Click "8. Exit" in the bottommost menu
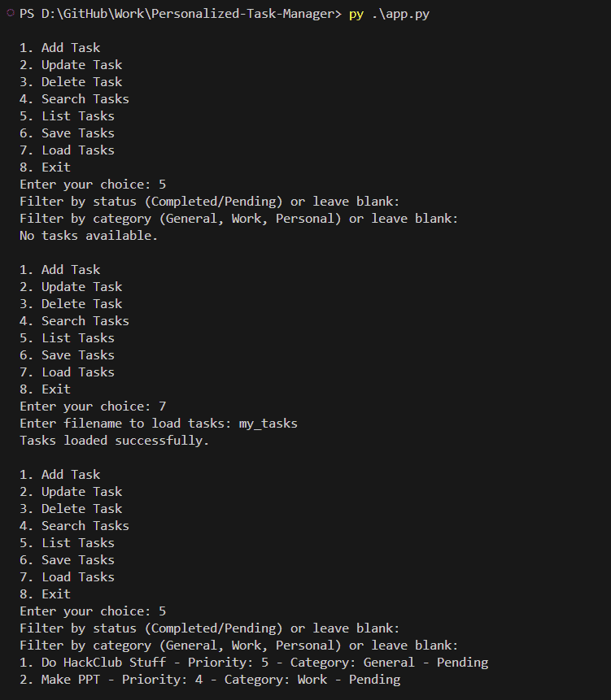This screenshot has width=611, height=700. (x=45, y=593)
